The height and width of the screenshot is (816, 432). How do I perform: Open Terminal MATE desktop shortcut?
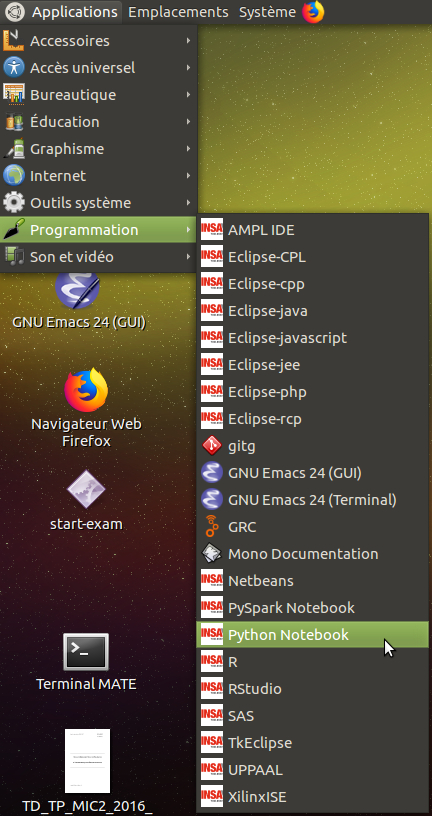(x=86, y=661)
